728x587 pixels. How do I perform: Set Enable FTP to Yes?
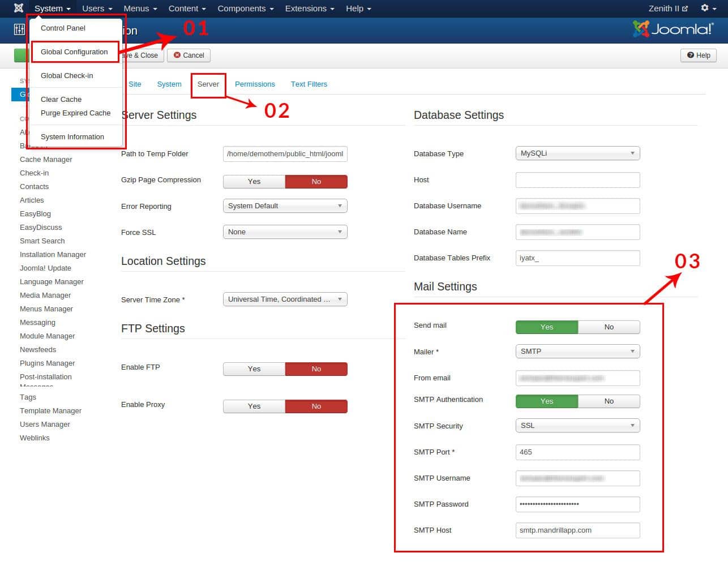tap(254, 369)
